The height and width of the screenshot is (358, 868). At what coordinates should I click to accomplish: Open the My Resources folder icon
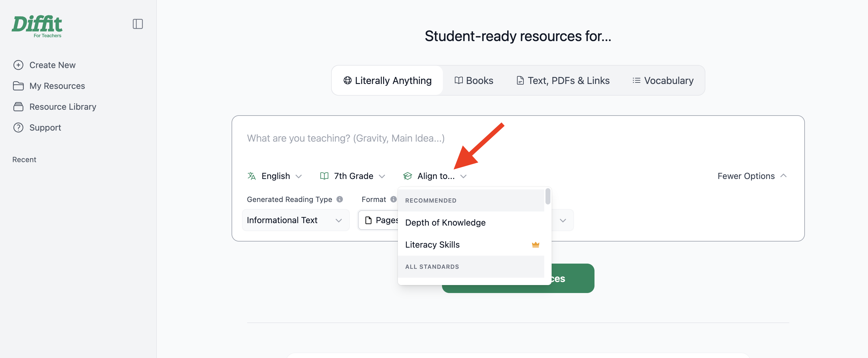(x=18, y=86)
